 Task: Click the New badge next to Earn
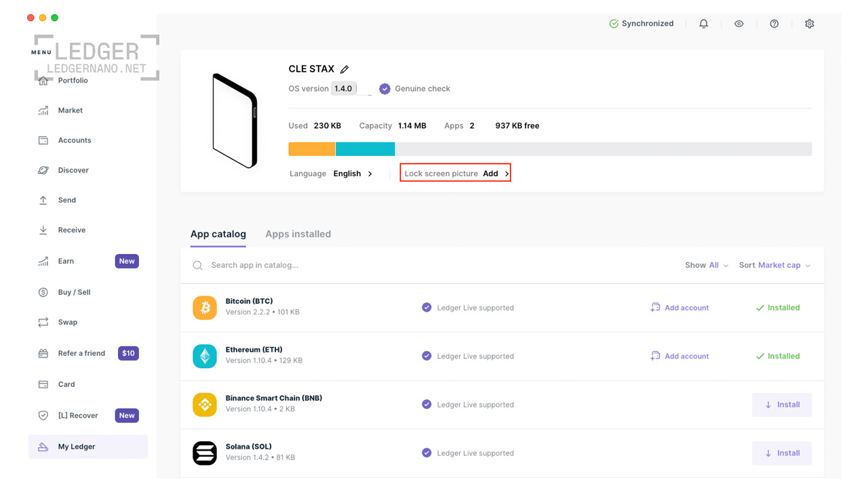pos(127,261)
